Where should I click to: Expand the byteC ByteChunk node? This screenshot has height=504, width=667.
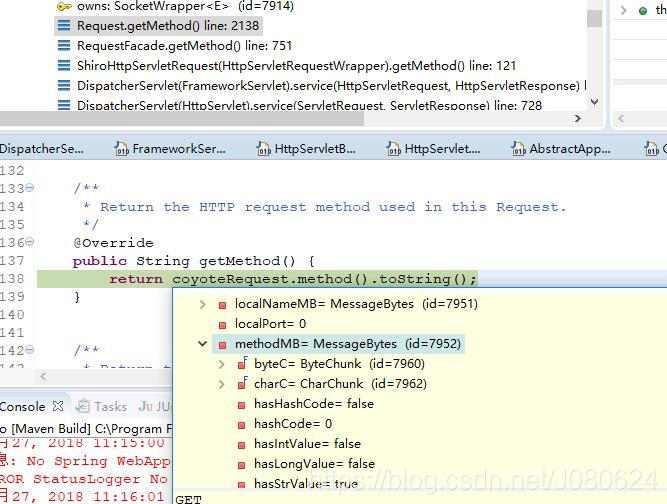point(222,364)
